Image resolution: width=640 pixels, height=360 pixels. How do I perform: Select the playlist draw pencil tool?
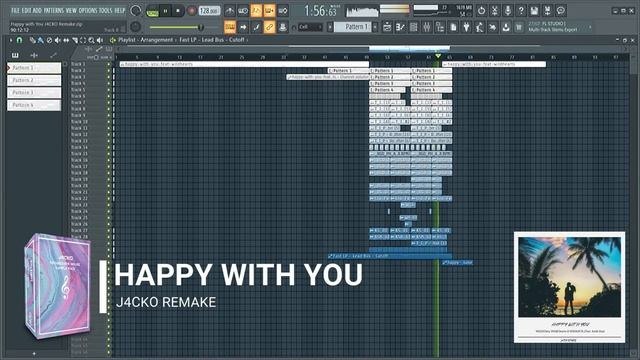click(32, 40)
